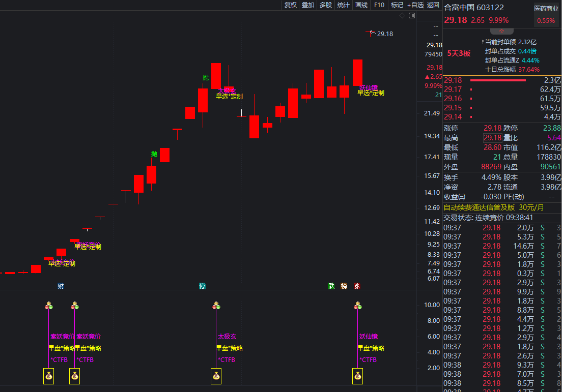
Task: Open the 叠加 overlay menu
Action: tap(308, 5)
